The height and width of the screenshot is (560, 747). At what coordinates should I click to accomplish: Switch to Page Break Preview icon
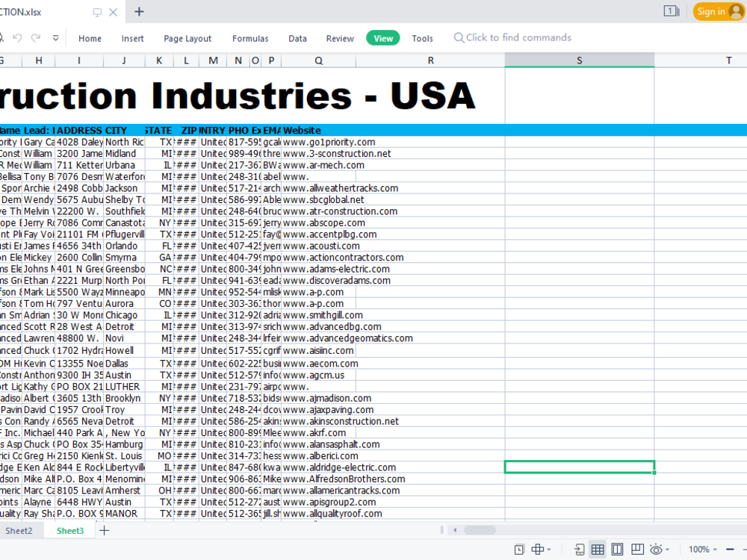(x=618, y=550)
